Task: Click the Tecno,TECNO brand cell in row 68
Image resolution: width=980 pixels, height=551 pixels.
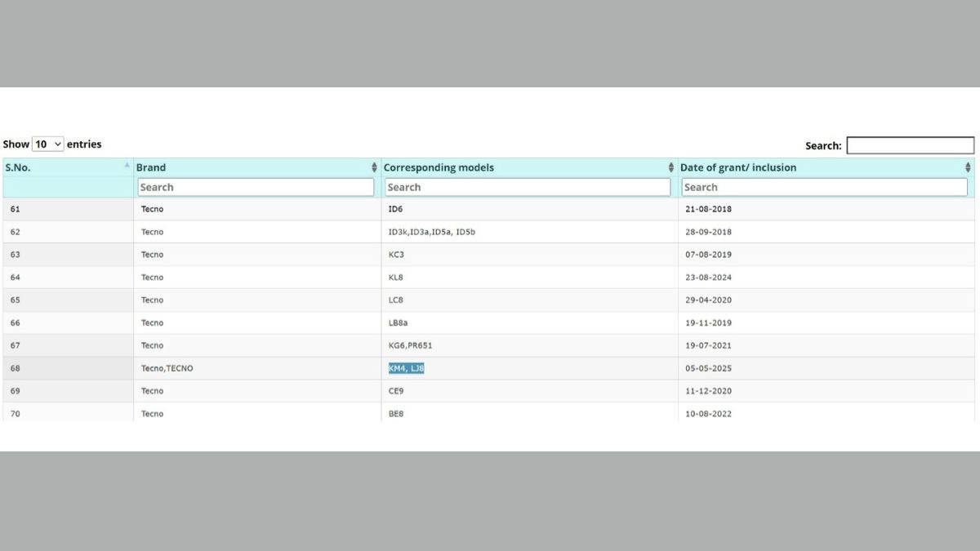Action: pyautogui.click(x=167, y=368)
